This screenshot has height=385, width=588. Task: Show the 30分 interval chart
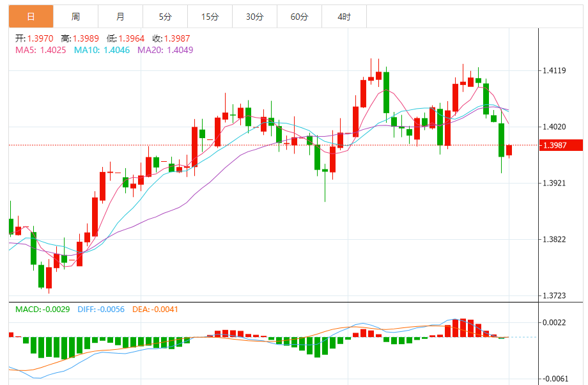coord(254,17)
